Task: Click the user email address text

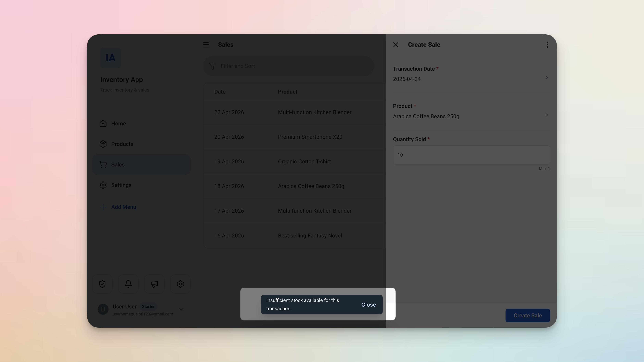Action: point(143,314)
